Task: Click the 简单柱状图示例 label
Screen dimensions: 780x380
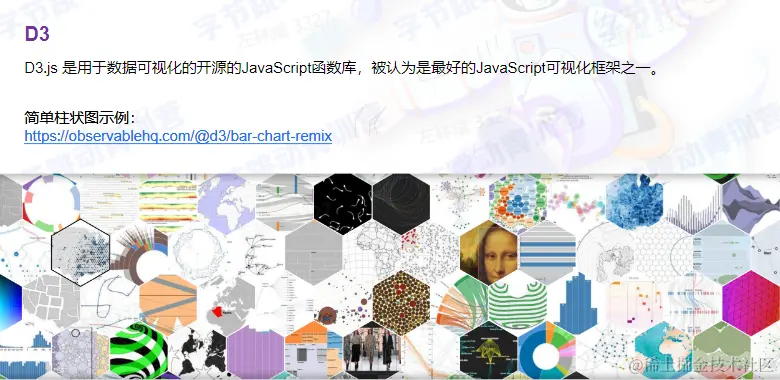Action: (x=80, y=118)
